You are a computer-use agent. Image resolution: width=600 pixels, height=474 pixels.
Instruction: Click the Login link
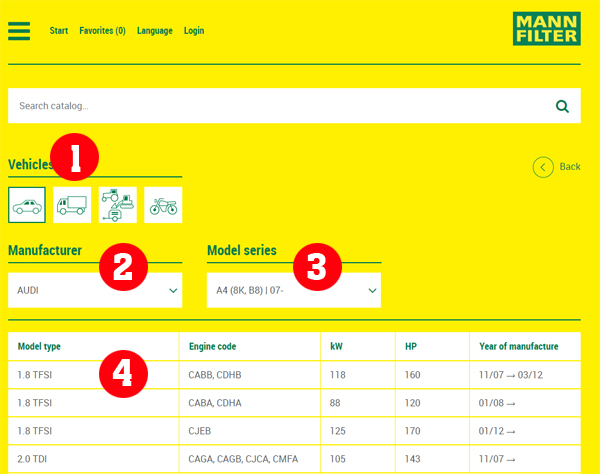(194, 31)
